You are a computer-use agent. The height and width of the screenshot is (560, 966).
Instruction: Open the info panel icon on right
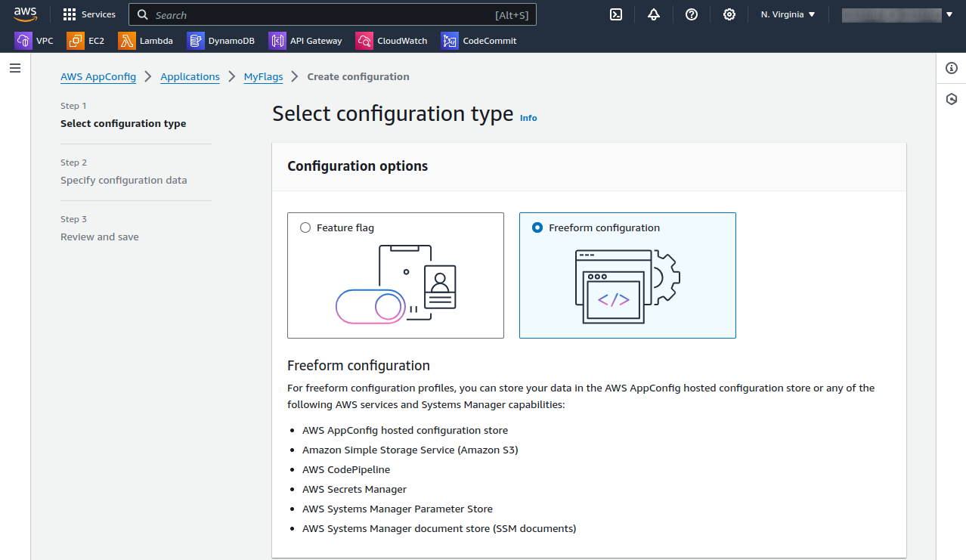(x=952, y=68)
